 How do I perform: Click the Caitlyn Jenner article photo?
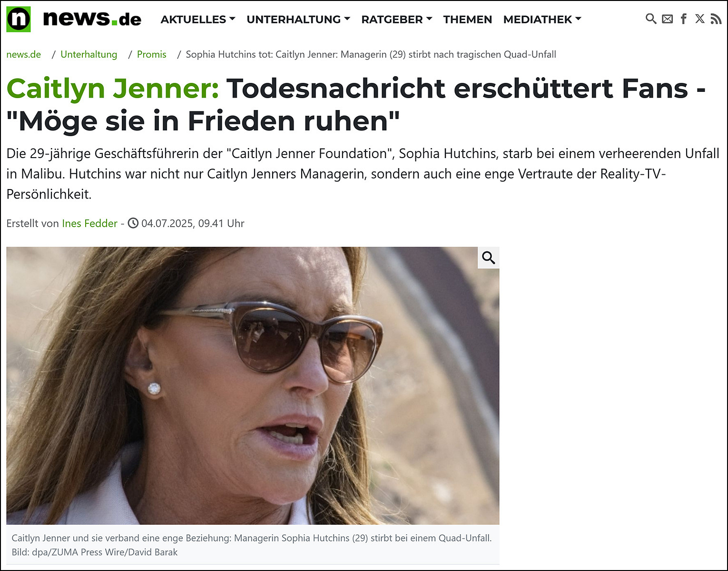tap(253, 385)
